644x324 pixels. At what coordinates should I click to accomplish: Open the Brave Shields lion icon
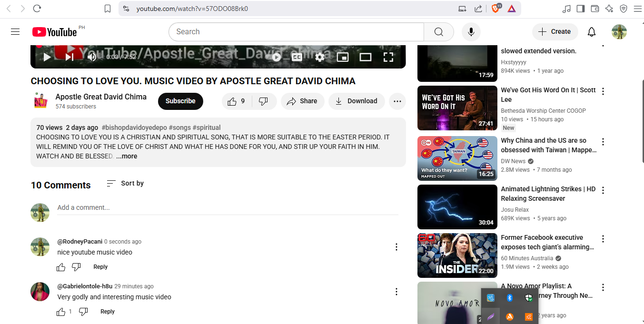(495, 8)
